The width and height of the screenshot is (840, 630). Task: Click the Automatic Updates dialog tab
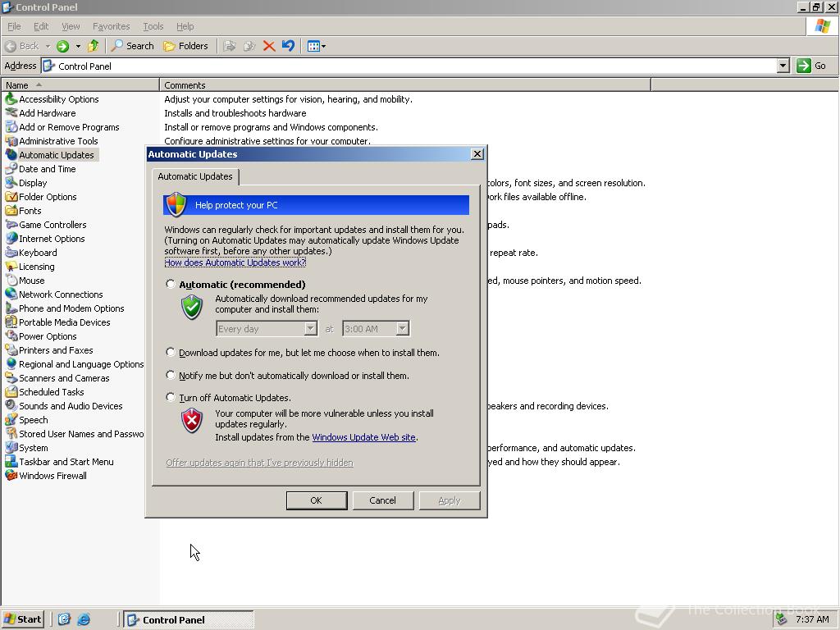195,176
